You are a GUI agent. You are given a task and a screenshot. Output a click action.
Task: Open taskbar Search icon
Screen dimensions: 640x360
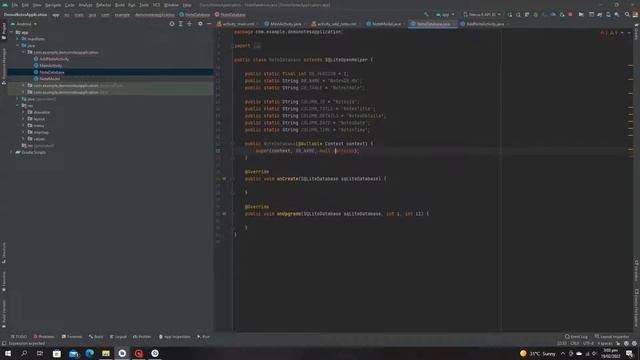(24, 353)
